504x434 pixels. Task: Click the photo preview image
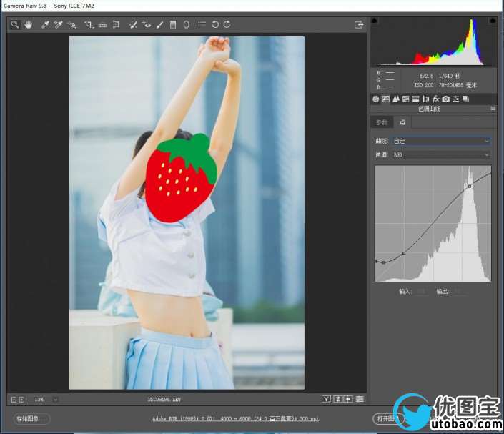(x=187, y=213)
